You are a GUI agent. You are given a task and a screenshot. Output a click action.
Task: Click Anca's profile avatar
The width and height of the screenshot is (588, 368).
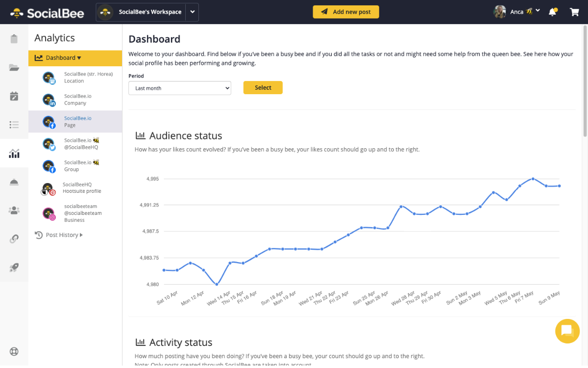[500, 12]
